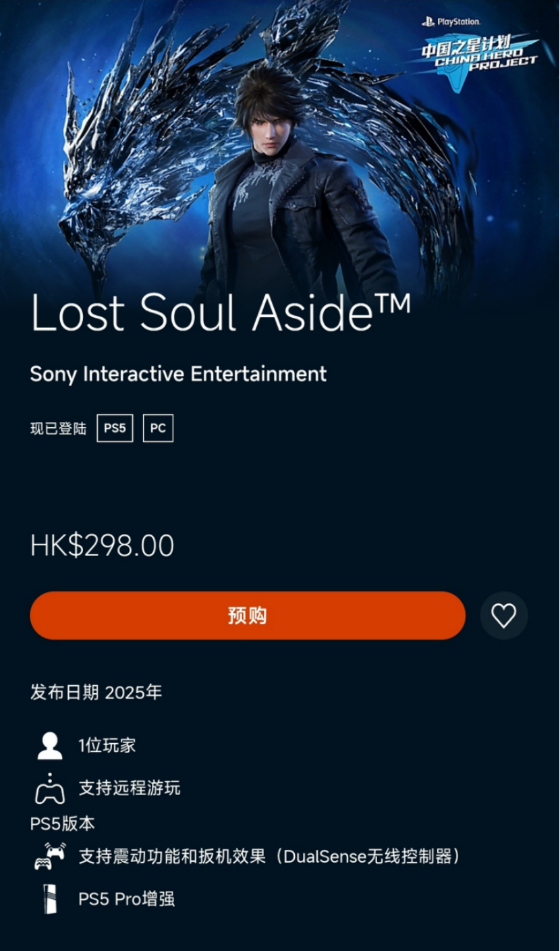Viewport: 560px width, 951px height.
Task: Click the PS5 Pro增强 label
Action: point(126,899)
